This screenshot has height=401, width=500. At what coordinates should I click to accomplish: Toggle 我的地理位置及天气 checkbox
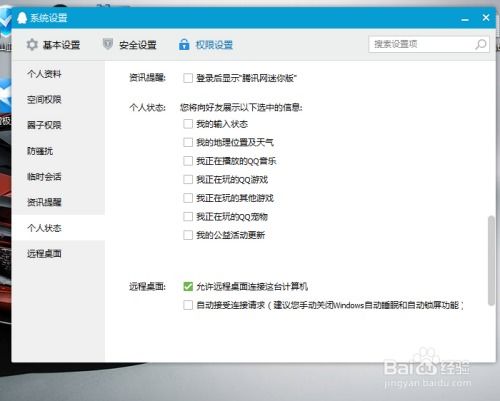point(188,142)
